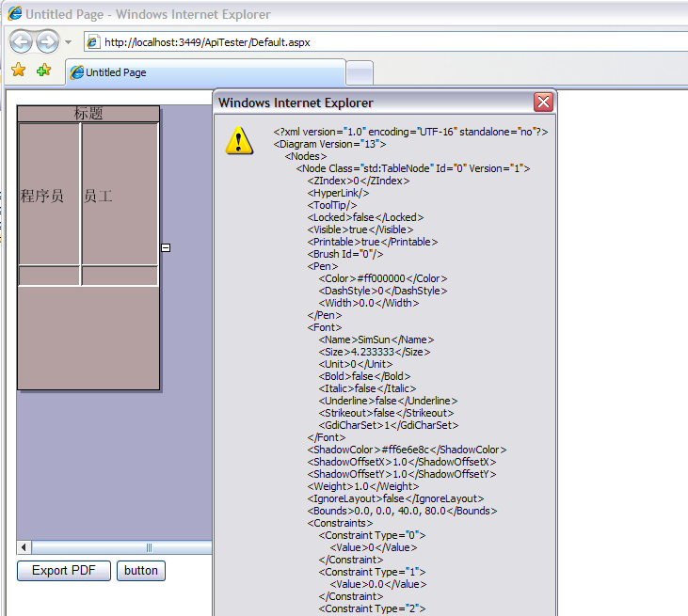Click the warning icon in dialog

click(239, 140)
